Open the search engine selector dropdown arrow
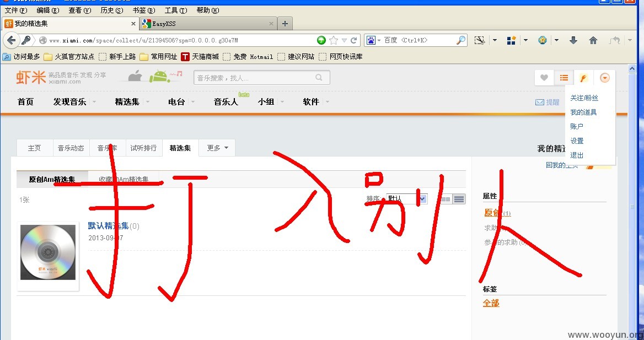 point(379,40)
